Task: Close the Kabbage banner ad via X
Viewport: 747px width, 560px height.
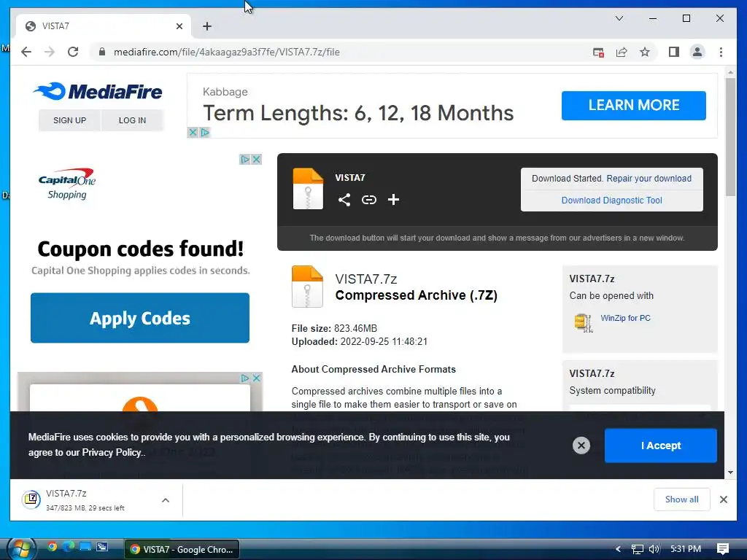Action: (193, 133)
